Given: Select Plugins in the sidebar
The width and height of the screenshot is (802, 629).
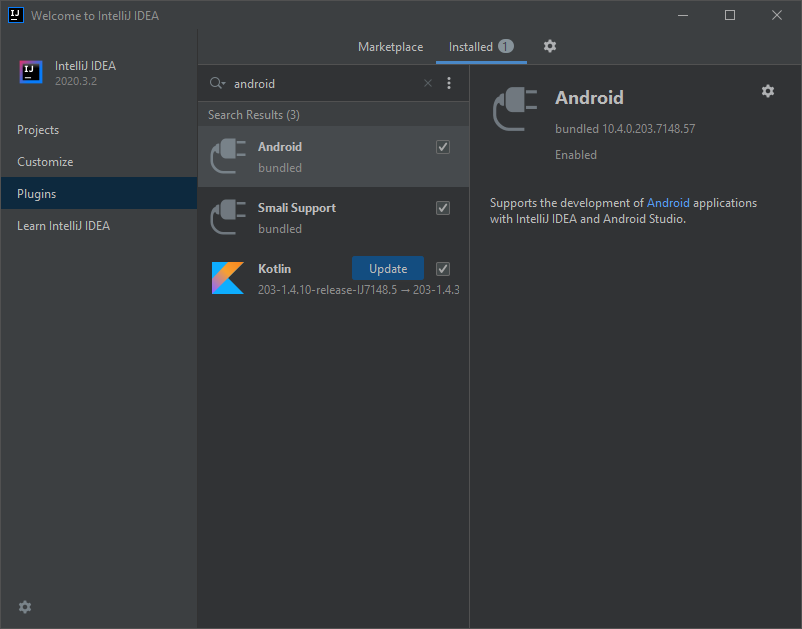Looking at the screenshot, I should (99, 193).
